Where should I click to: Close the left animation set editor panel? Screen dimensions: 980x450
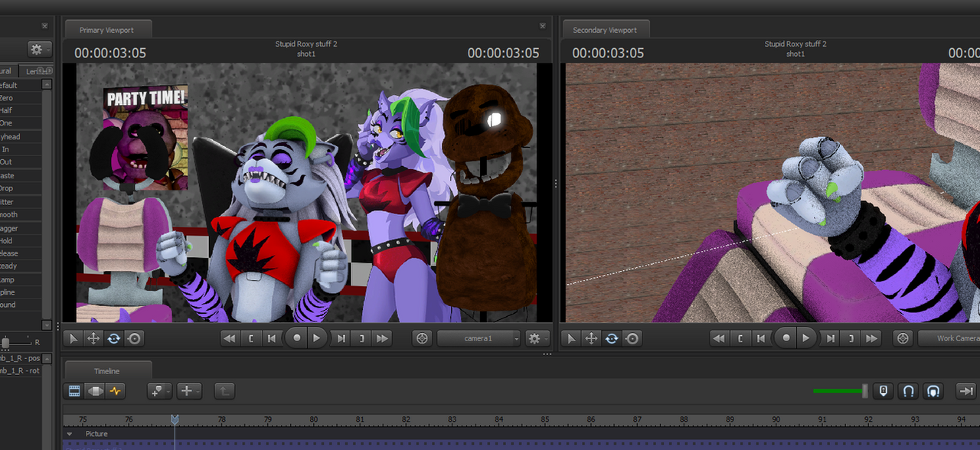pos(44,25)
